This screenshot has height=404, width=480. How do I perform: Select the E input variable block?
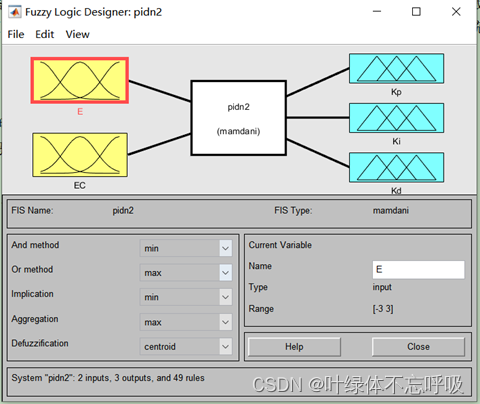click(80, 80)
